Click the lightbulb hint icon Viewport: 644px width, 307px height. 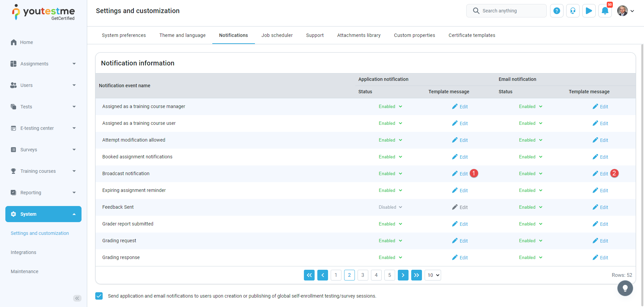pos(625,288)
